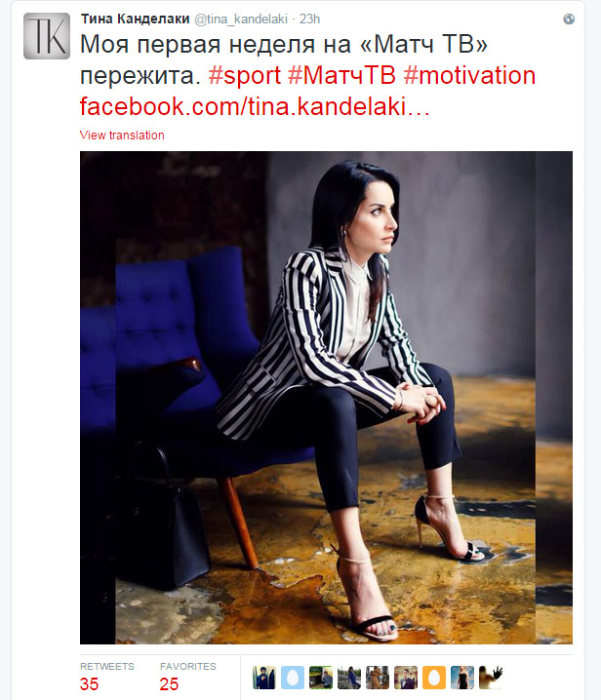This screenshot has width=601, height=700.
Task: Open the light blue egg avatar
Action: 293,678
